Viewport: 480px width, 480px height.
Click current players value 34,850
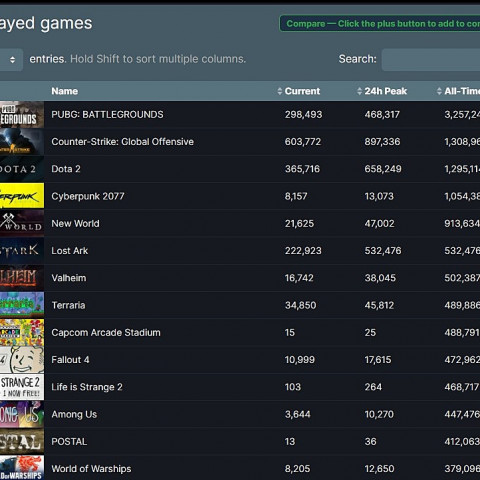coord(300,305)
